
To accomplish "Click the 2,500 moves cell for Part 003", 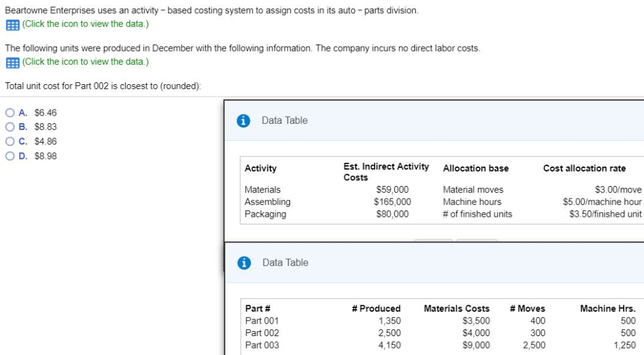I will (x=534, y=346).
